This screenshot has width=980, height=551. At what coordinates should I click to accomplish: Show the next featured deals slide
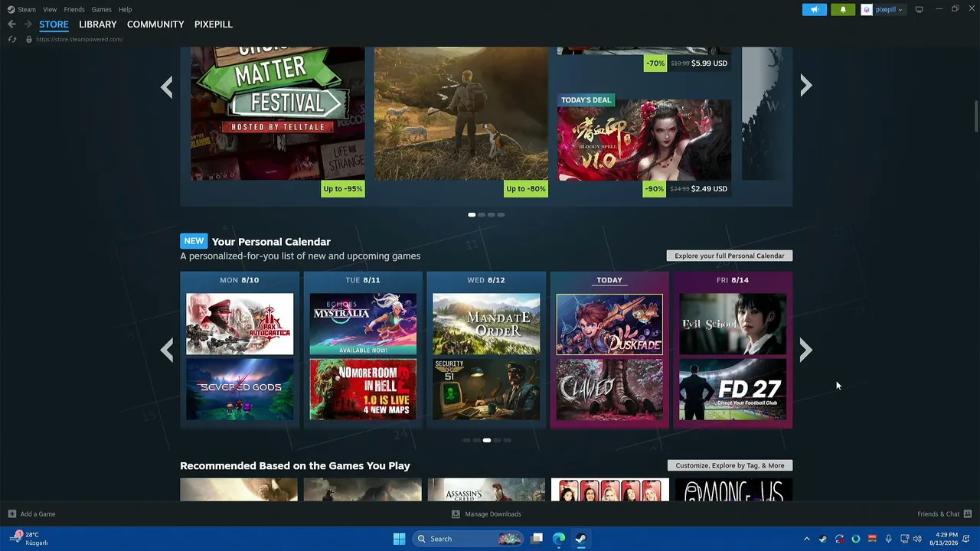point(805,85)
